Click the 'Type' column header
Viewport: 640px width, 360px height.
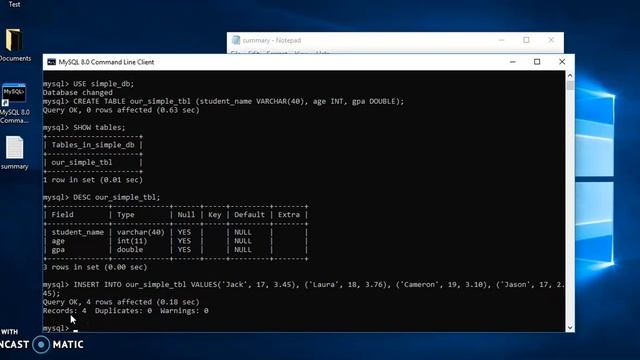126,215
